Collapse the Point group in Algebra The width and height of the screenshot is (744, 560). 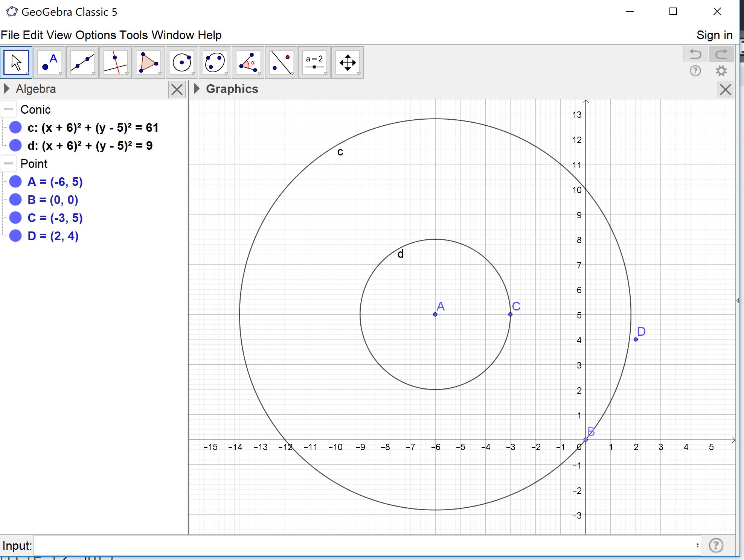point(8,164)
